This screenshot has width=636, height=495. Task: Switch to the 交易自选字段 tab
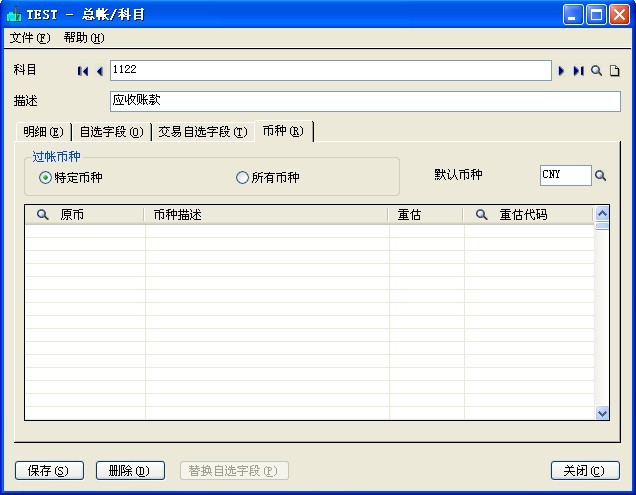tap(202, 132)
